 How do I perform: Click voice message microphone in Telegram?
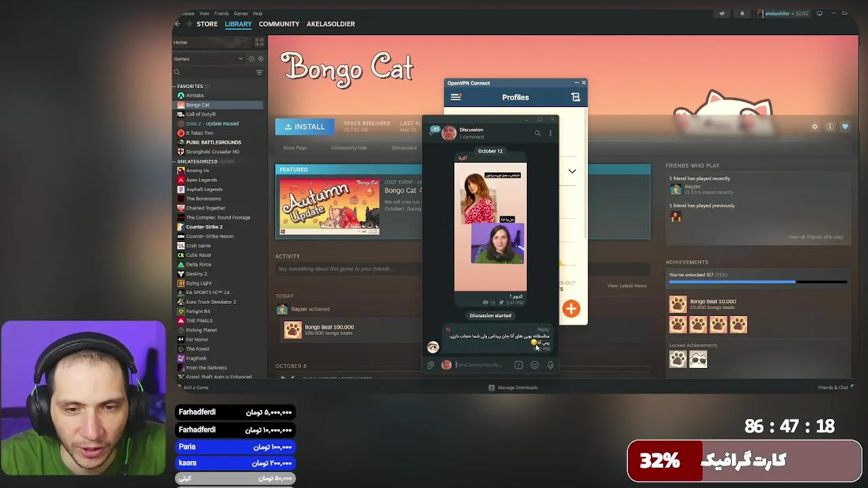[x=550, y=365]
